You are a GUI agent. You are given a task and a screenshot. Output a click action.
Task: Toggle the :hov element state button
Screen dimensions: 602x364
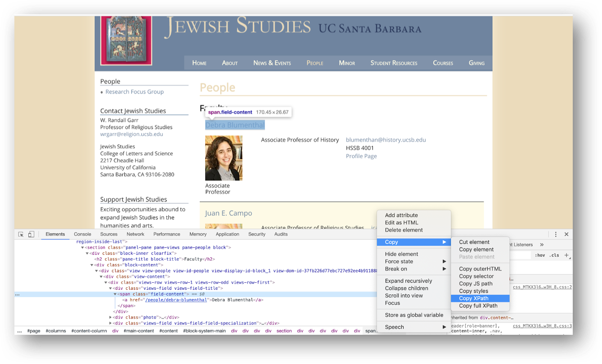540,255
